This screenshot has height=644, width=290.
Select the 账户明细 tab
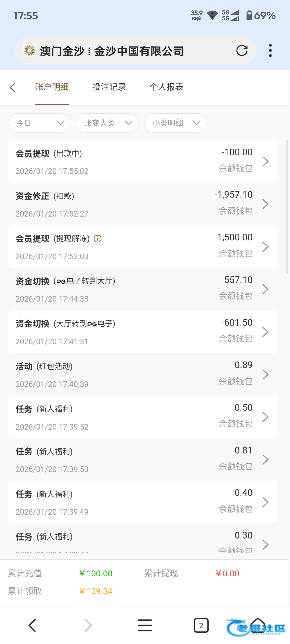point(52,87)
